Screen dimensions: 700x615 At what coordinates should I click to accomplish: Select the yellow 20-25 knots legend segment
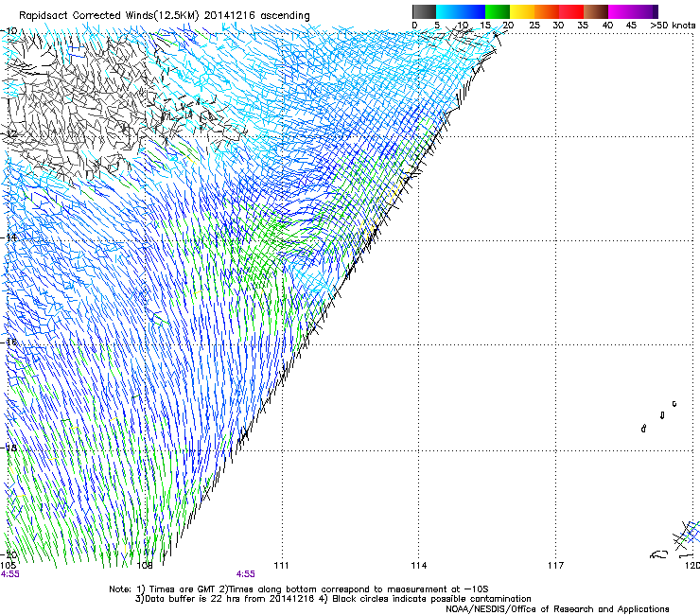[522, 11]
